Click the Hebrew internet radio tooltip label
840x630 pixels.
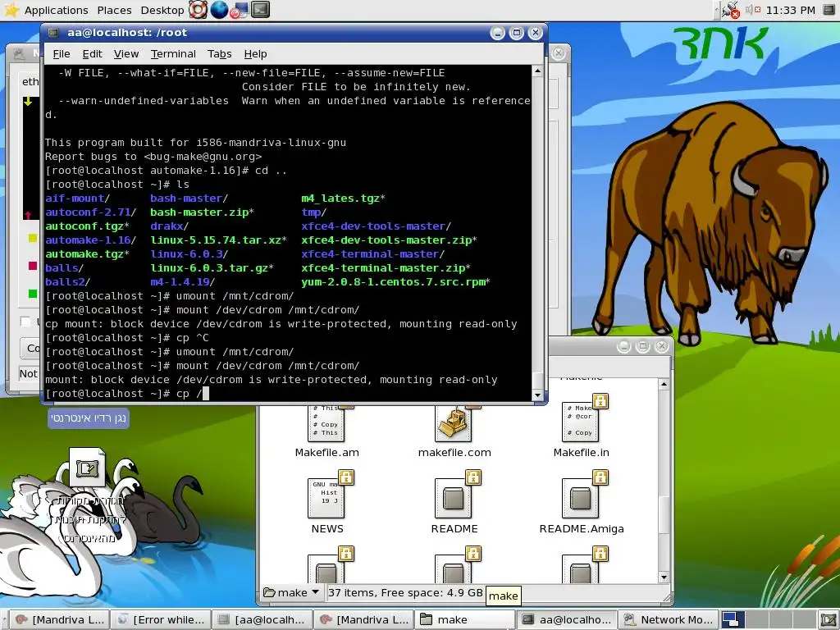pos(89,418)
